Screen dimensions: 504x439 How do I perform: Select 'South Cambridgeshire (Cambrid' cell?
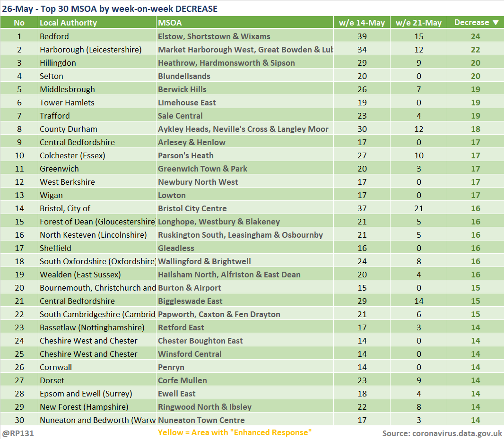click(x=97, y=314)
